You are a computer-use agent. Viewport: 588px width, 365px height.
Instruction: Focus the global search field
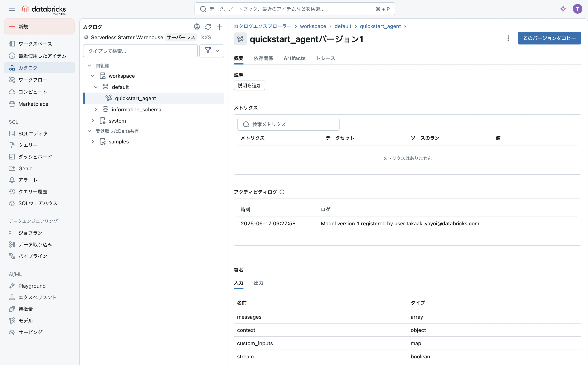[x=295, y=9]
